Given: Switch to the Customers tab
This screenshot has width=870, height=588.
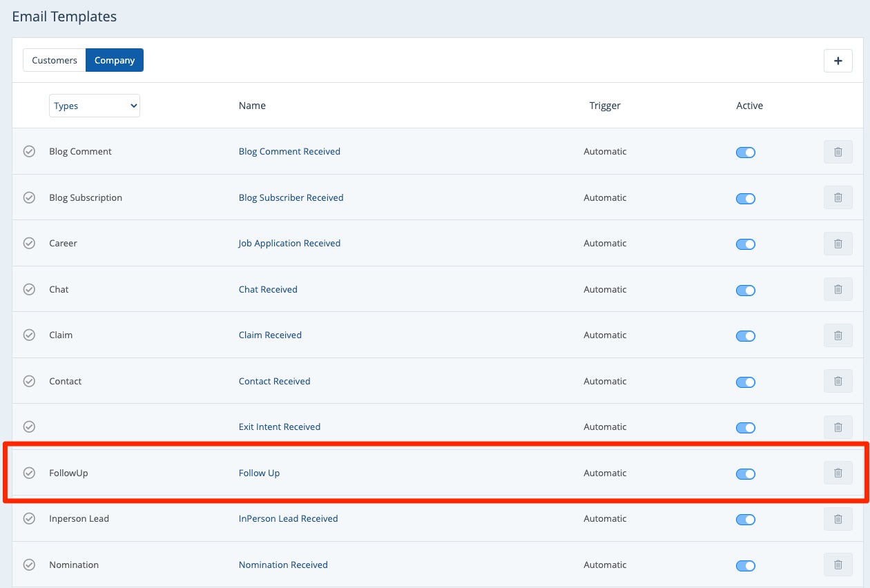Looking at the screenshot, I should (55, 61).
